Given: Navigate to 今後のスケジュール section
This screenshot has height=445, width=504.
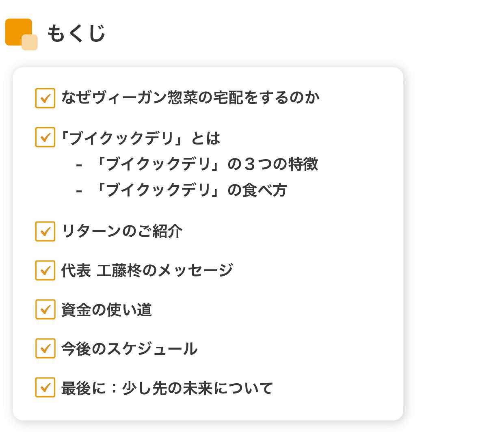Looking at the screenshot, I should pyautogui.click(x=129, y=349).
